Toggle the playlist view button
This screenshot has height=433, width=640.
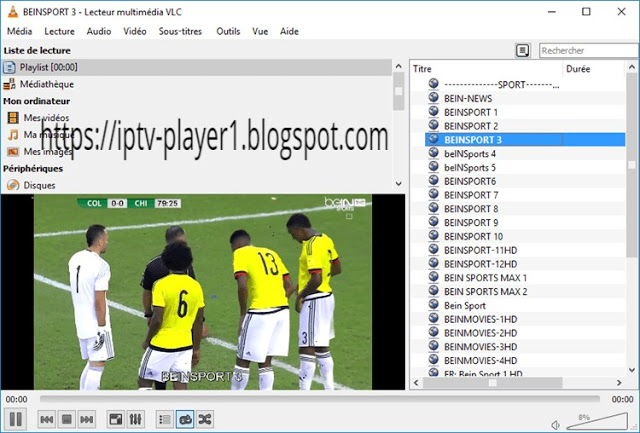click(165, 419)
